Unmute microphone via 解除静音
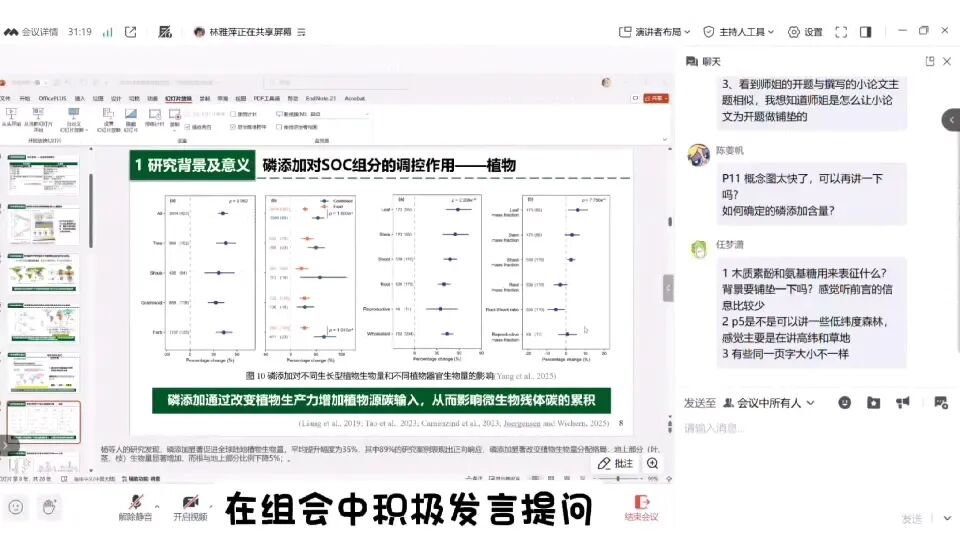 coord(135,508)
